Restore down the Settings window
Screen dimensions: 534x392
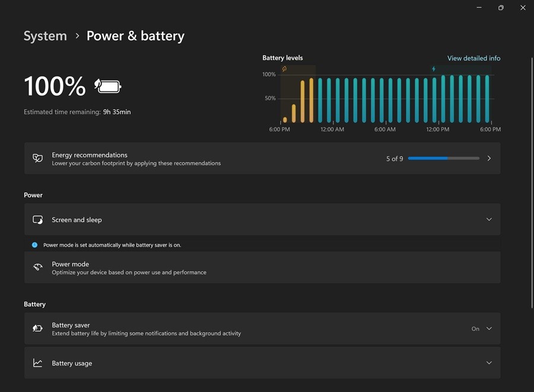pyautogui.click(x=501, y=8)
